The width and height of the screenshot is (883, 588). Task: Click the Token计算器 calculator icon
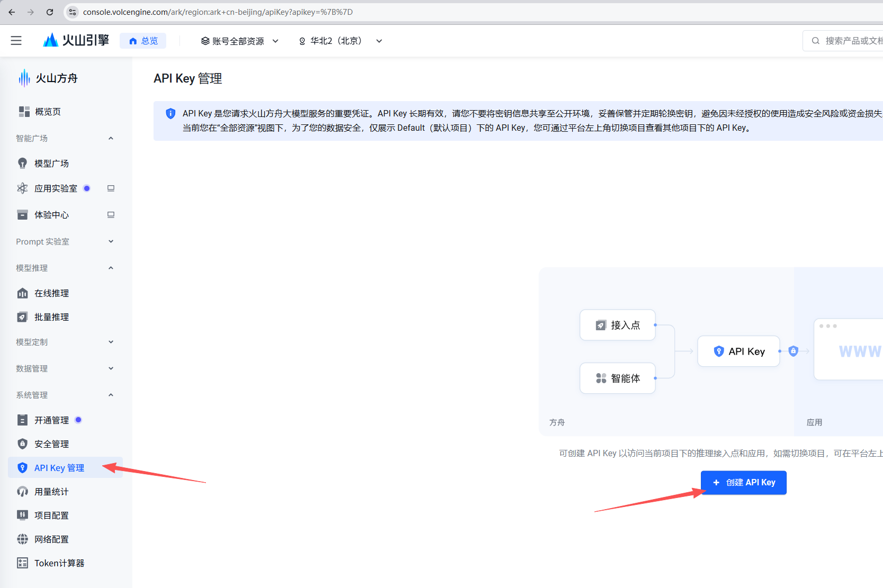[22, 563]
